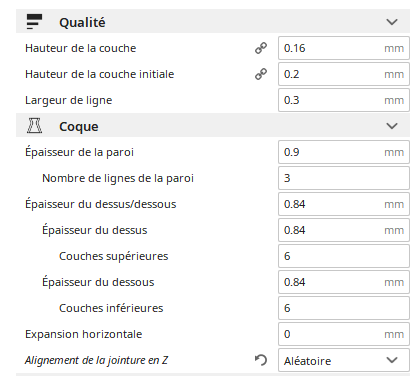418x376 pixels.
Task: Edit the Hauteur de la couche value
Action: pyautogui.click(x=344, y=48)
